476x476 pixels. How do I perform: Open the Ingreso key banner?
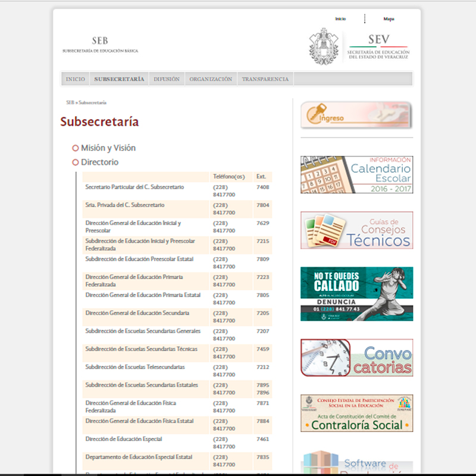point(356,115)
